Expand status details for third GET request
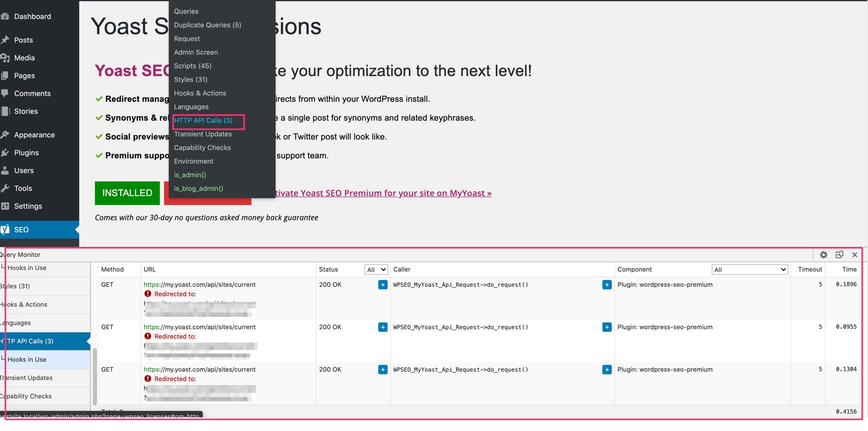The height and width of the screenshot is (431, 868). tap(383, 370)
